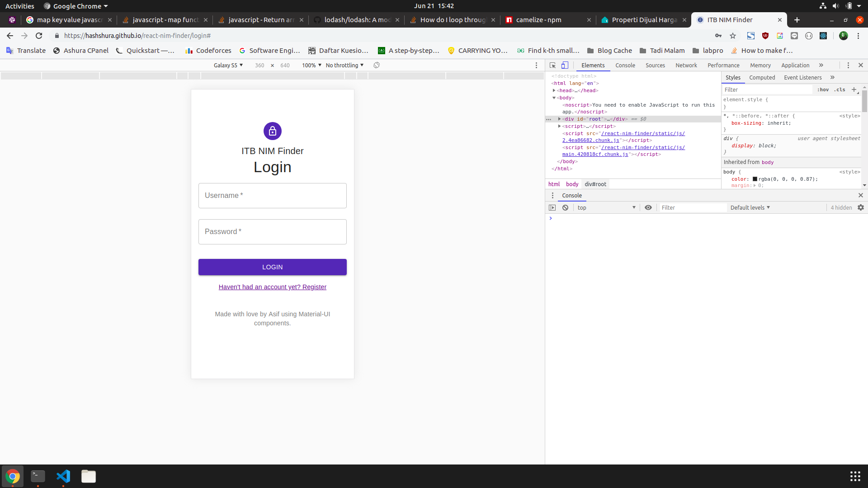Click the LOGIN button
The width and height of the screenshot is (868, 488).
tap(272, 267)
